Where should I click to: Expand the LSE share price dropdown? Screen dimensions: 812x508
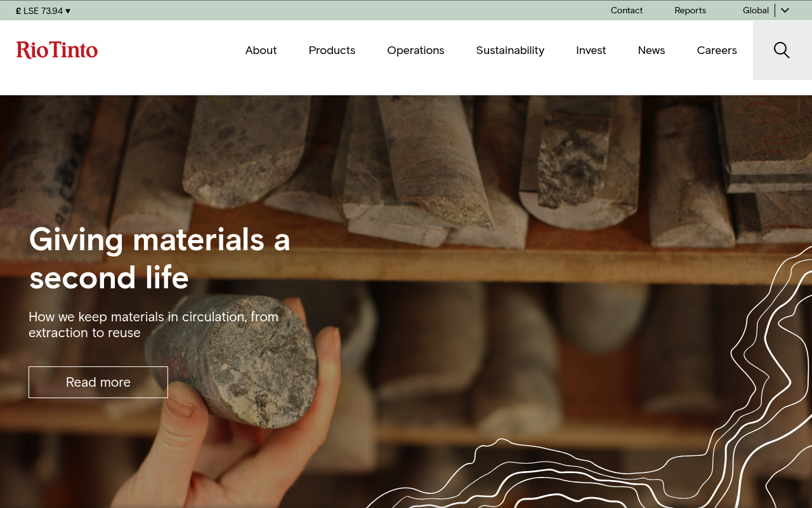tap(43, 11)
